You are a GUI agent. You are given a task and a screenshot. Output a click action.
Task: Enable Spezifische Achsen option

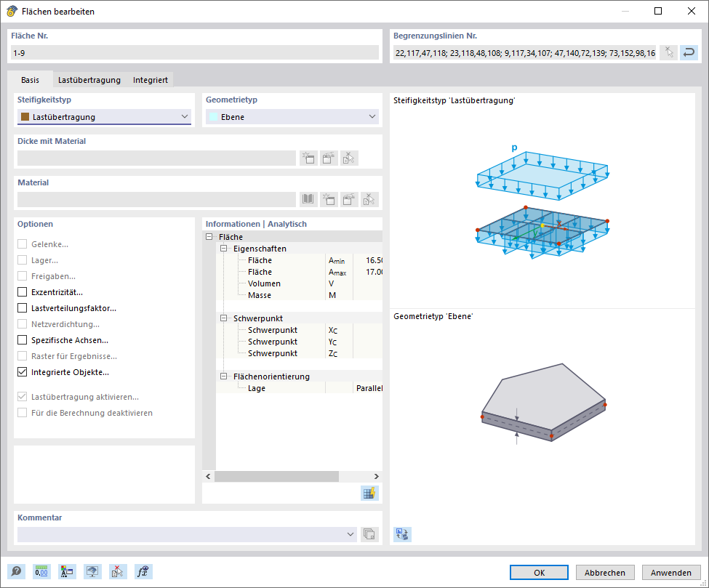[x=22, y=340]
